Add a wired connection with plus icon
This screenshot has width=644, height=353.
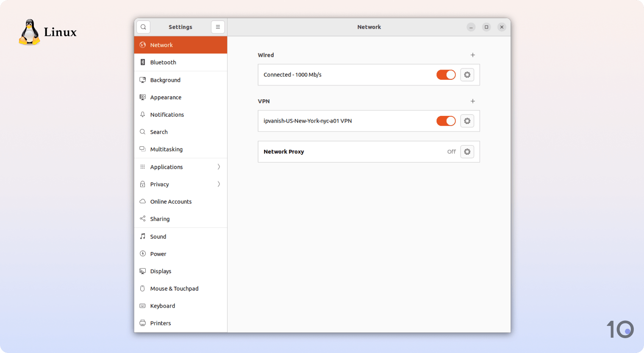pyautogui.click(x=473, y=55)
